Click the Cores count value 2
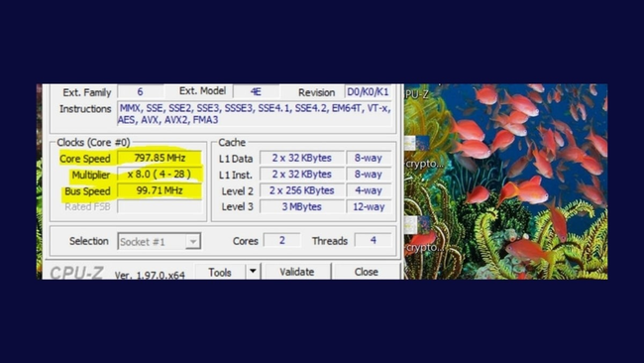Screen dimensions: 644x363 click(x=281, y=240)
